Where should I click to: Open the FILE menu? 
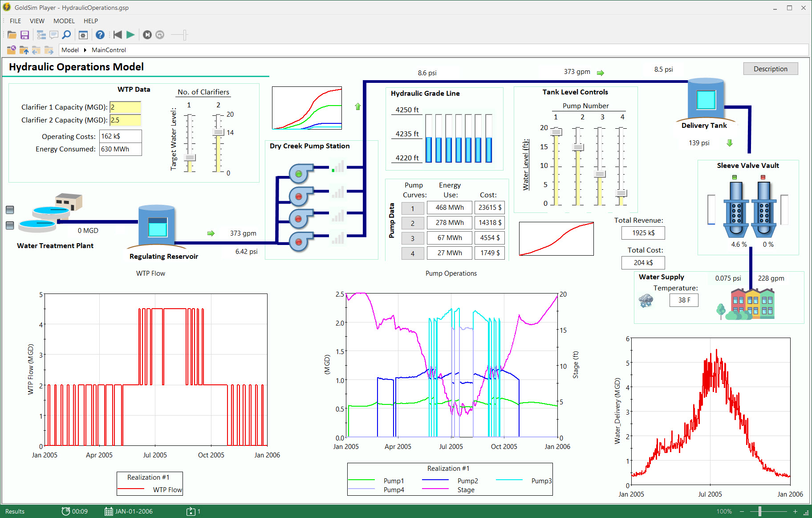point(16,21)
